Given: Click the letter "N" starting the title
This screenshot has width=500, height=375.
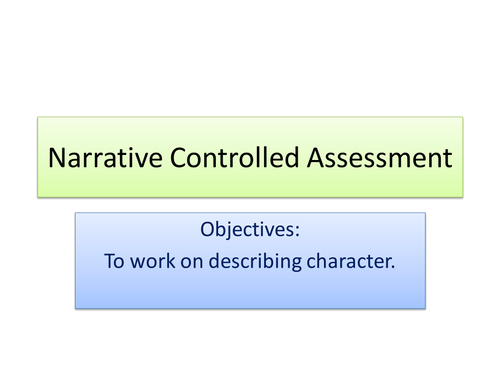Looking at the screenshot, I should [57, 158].
